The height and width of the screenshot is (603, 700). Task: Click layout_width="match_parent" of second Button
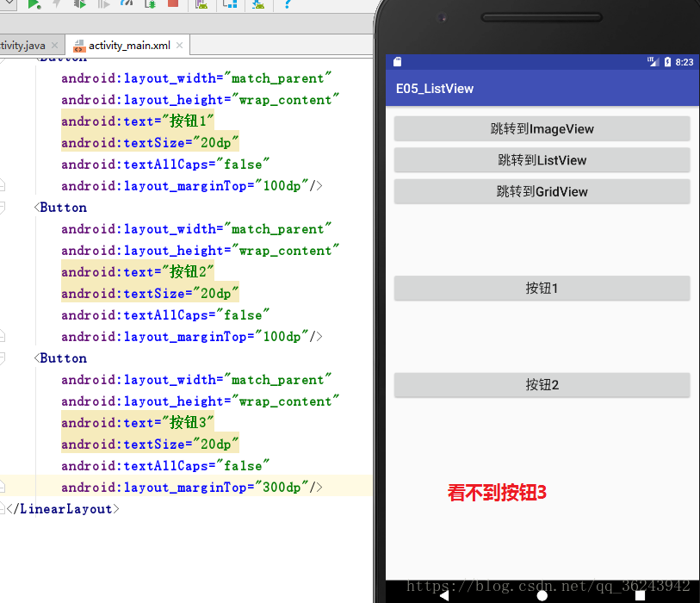pyautogui.click(x=196, y=229)
